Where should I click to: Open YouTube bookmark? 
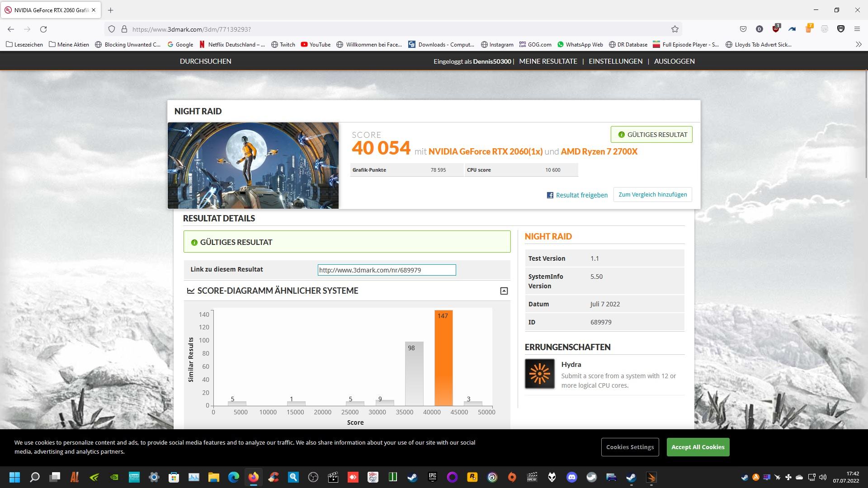click(x=316, y=44)
